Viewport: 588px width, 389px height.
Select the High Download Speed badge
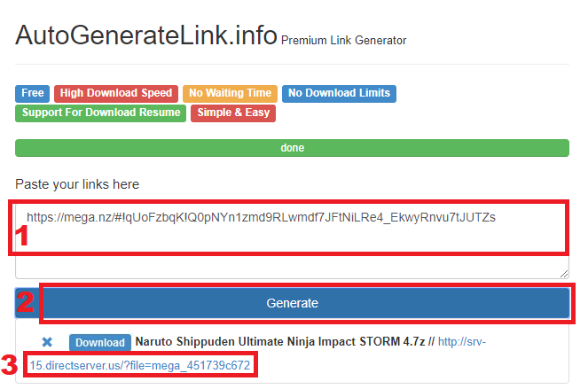[115, 93]
